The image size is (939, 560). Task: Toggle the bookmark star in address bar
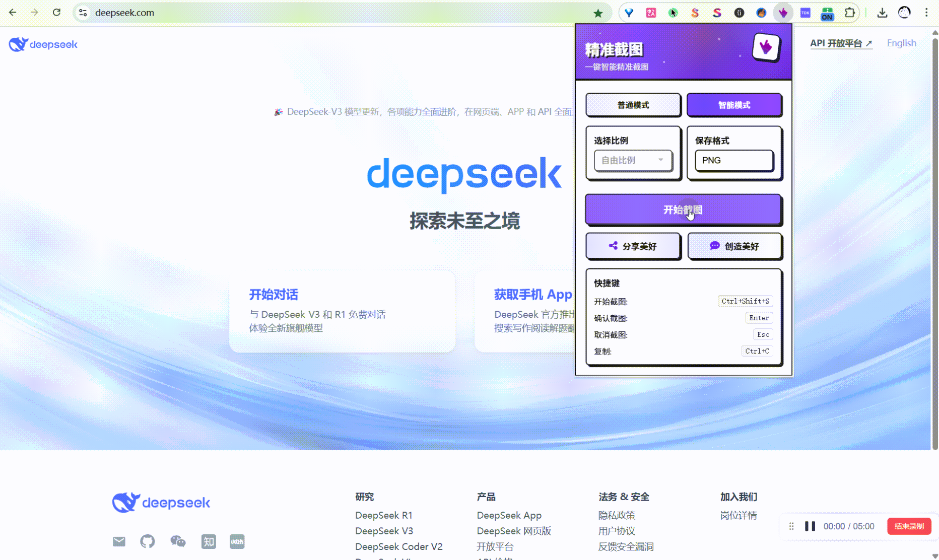point(598,13)
